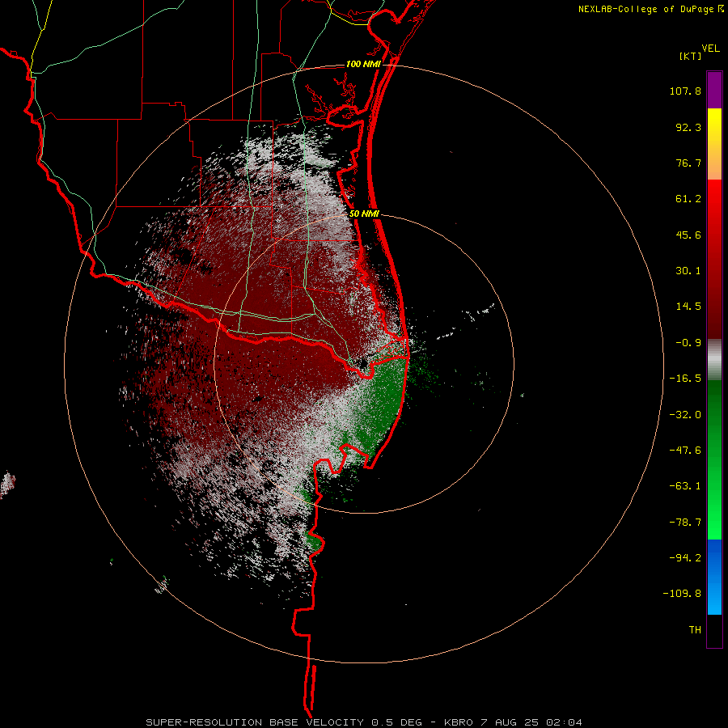Click the -47.6 legend value
The width and height of the screenshot is (728, 728).
click(685, 451)
